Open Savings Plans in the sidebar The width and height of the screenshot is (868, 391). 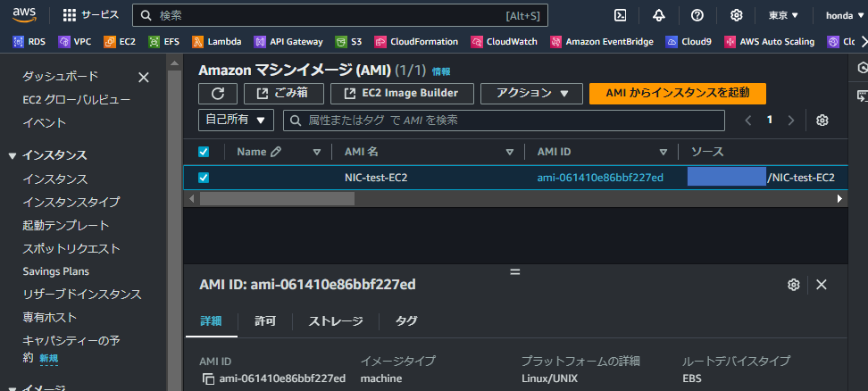click(56, 271)
